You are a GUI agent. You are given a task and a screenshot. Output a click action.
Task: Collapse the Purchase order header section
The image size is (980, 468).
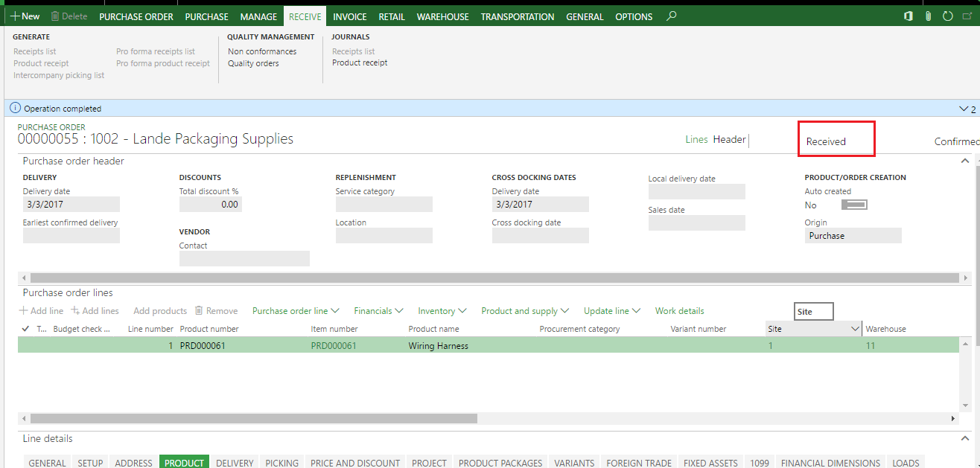pos(965,161)
